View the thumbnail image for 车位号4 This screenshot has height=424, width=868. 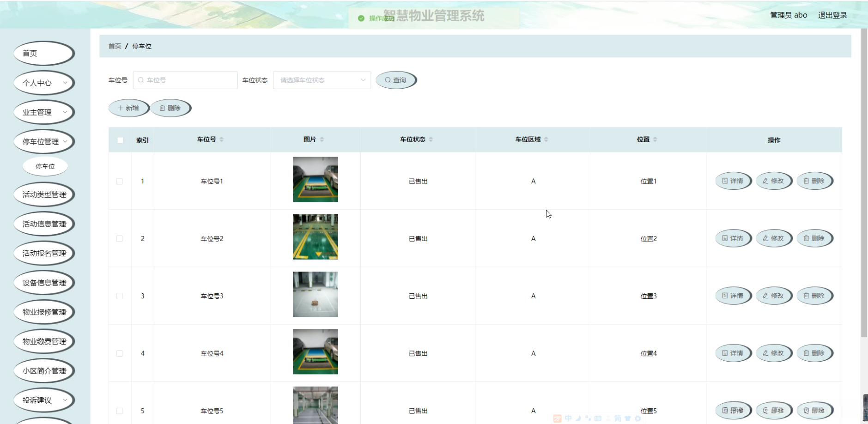[316, 351]
